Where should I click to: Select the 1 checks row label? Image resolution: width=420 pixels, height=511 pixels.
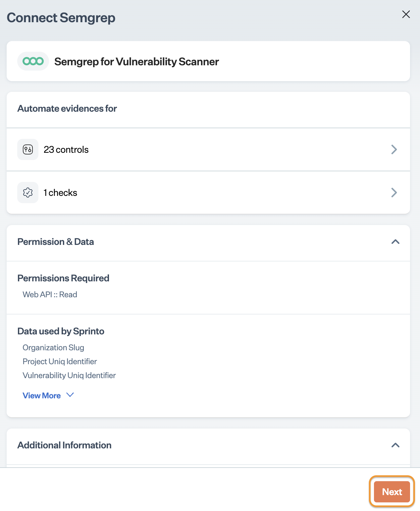pyautogui.click(x=60, y=193)
